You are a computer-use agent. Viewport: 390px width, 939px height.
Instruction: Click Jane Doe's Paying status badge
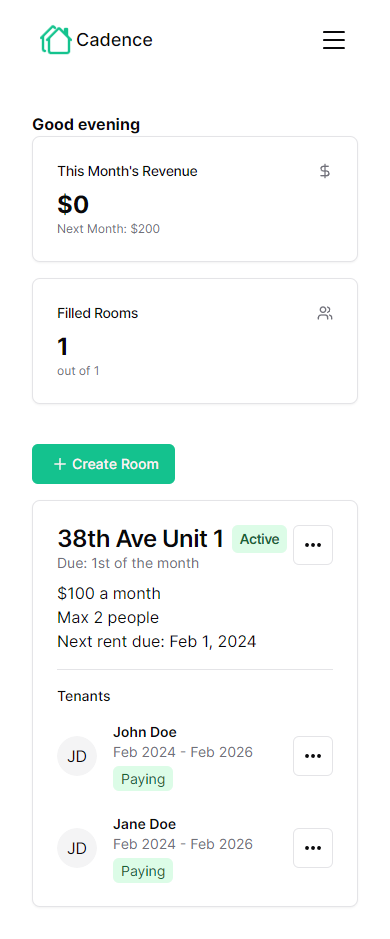click(143, 871)
